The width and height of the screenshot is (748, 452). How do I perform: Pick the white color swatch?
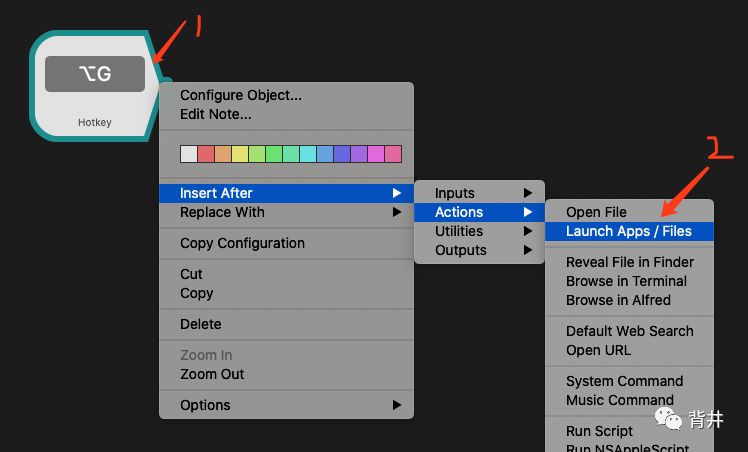pos(189,154)
